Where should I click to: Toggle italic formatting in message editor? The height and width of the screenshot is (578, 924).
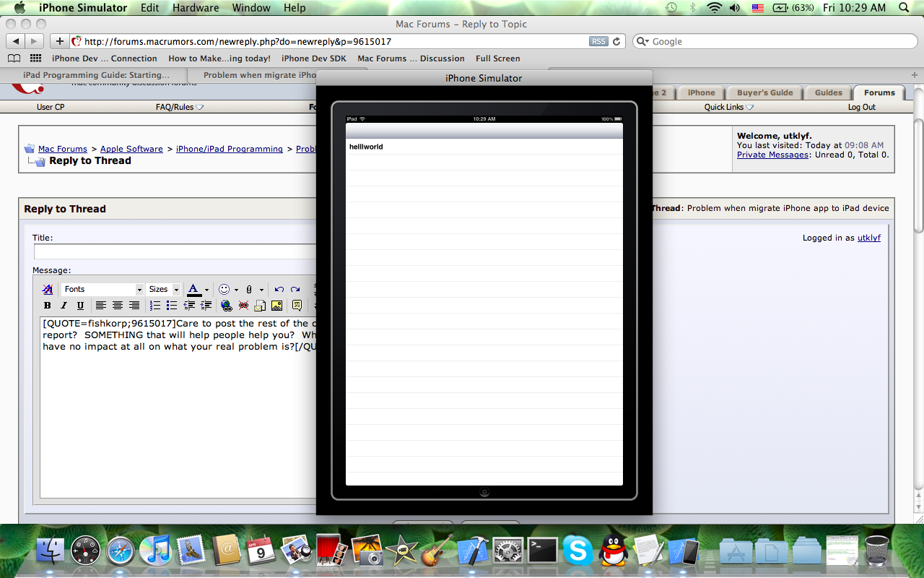coord(64,306)
